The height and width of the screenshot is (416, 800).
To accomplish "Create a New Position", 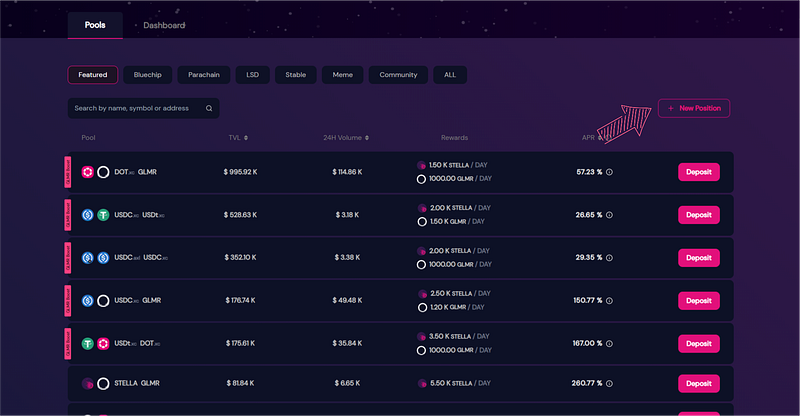I will click(694, 108).
